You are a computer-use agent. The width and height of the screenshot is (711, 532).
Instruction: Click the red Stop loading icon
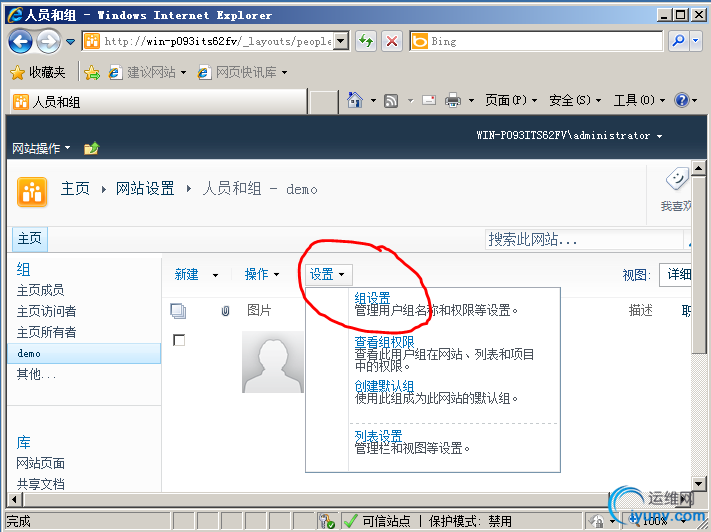coord(392,41)
